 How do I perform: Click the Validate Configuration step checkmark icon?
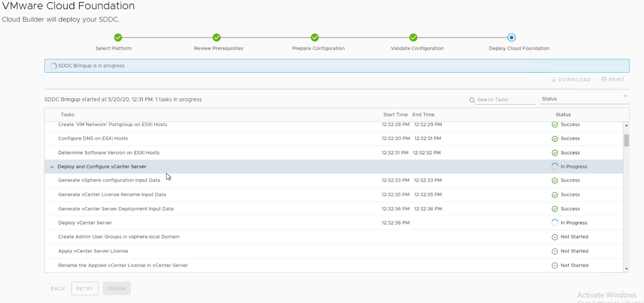click(413, 37)
